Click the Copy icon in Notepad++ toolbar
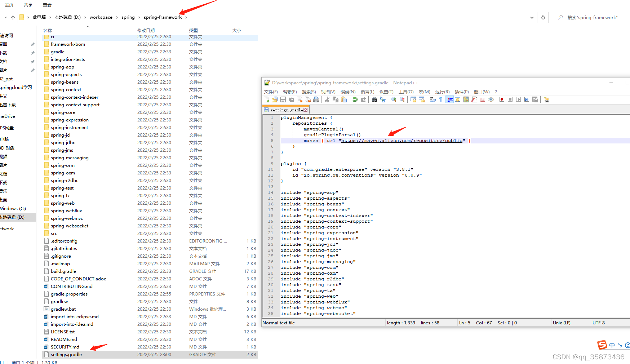Screen dimensions: 630x364 [336, 100]
